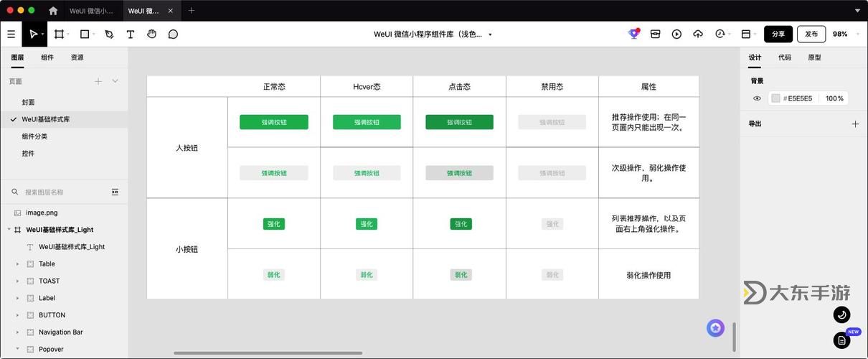Switch to the 组件 tab
The image size is (868, 359).
[47, 57]
